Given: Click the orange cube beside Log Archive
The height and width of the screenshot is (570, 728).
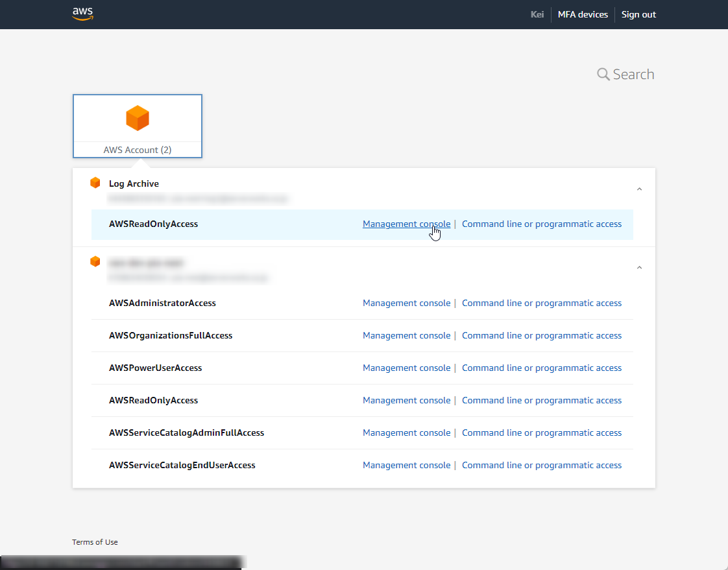Looking at the screenshot, I should (x=95, y=183).
